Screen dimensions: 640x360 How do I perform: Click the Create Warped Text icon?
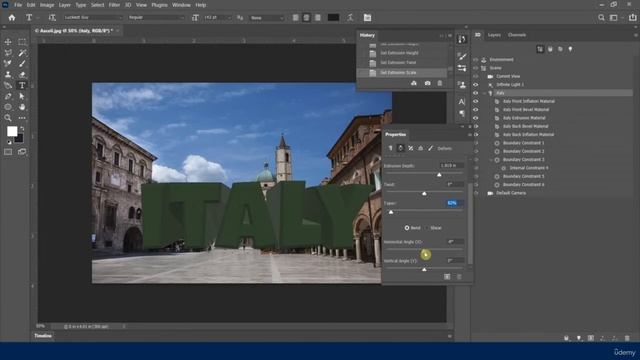tap(350, 18)
